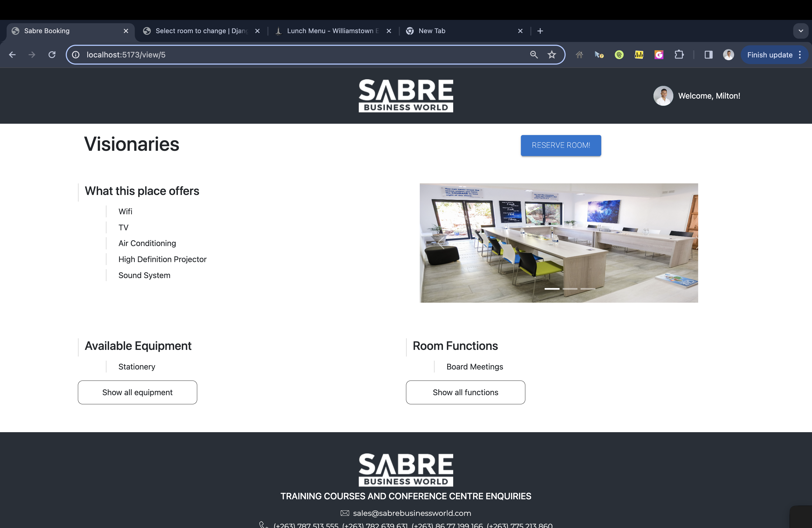Click the sales email address link
The width and height of the screenshot is (812, 528).
click(x=412, y=513)
